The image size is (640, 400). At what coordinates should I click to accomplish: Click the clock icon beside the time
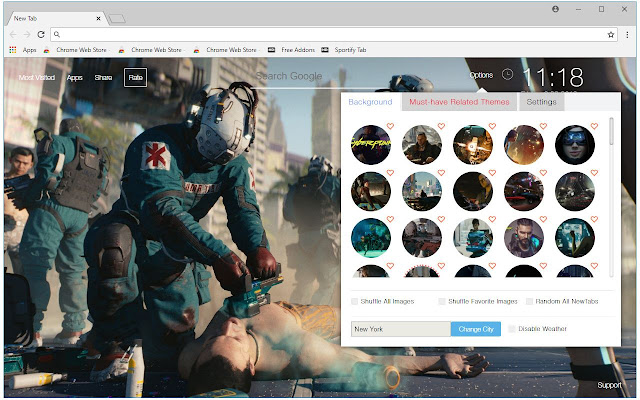tap(507, 74)
